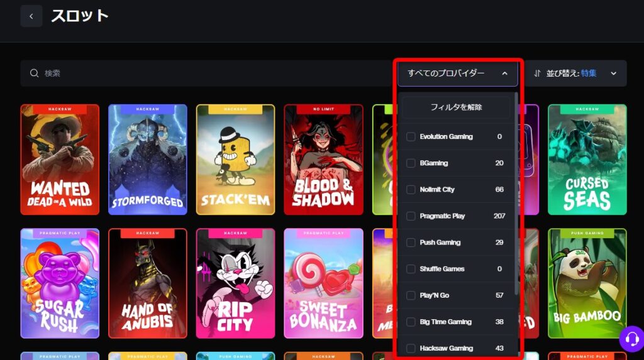Screen dimensions: 644x360
Task: Click the provider list scrollbar
Action: coord(516,193)
